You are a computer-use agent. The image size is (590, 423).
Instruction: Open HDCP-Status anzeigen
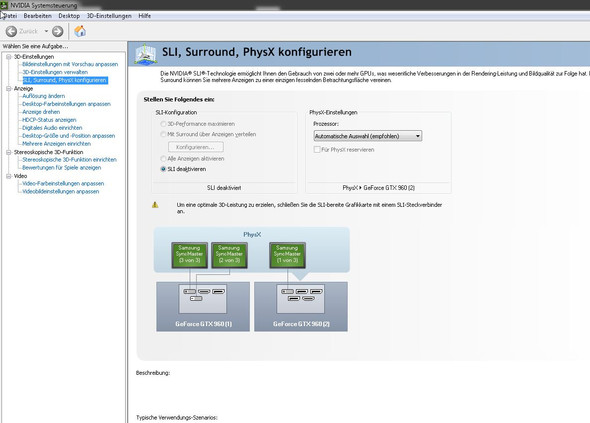[x=49, y=120]
